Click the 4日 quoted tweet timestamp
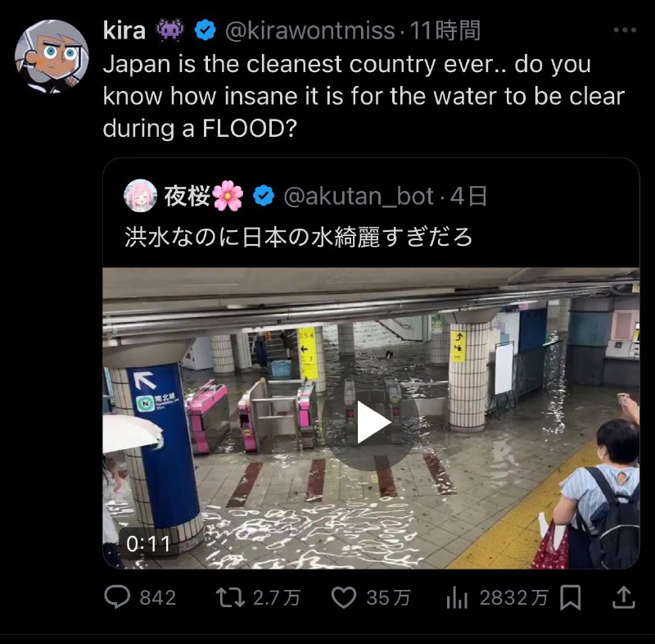 pyautogui.click(x=468, y=196)
